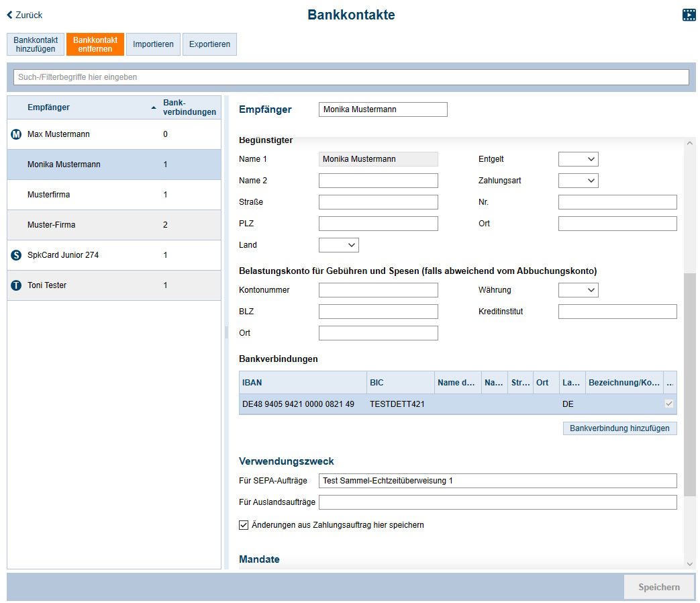Toggle 'Änderungen aus Zahlungsauftrag hier speichern' checkbox
700x603 pixels.
click(244, 525)
